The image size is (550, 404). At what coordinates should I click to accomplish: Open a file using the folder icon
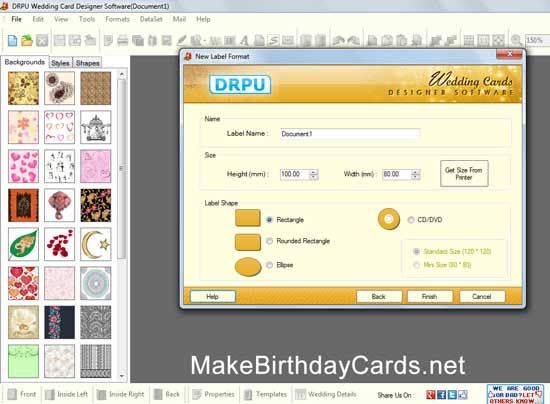tap(27, 41)
